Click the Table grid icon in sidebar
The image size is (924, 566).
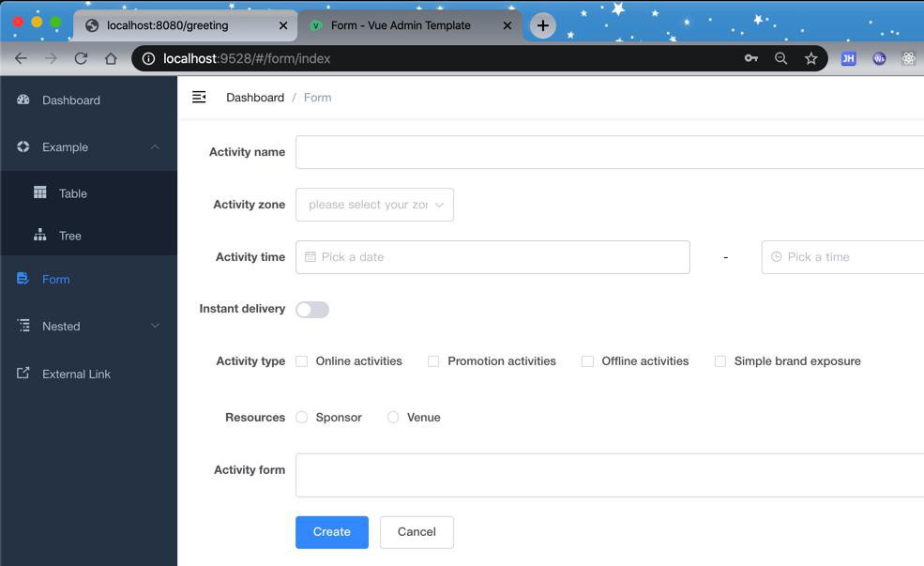click(x=40, y=192)
